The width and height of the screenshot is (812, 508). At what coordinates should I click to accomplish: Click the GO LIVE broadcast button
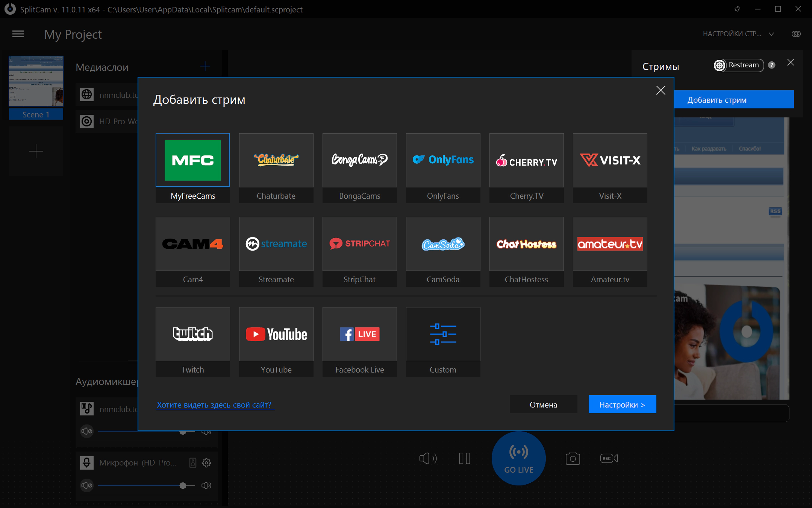(x=518, y=458)
